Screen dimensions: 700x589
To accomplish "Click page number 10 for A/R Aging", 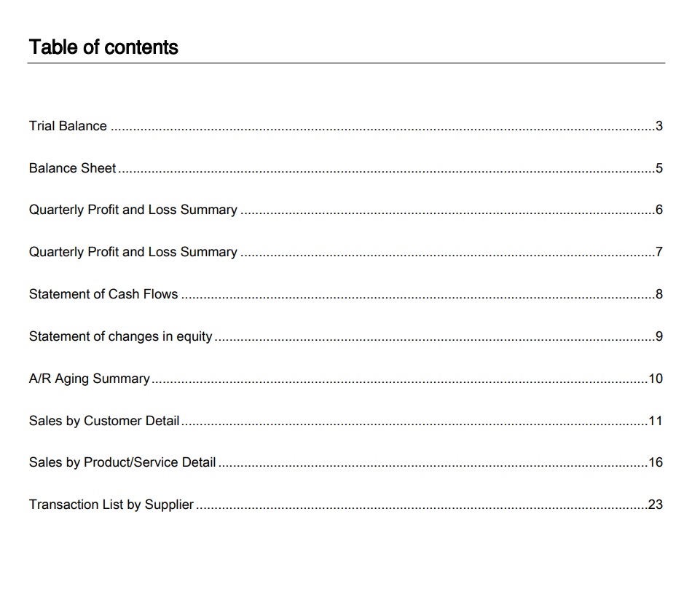I will tap(656, 379).
